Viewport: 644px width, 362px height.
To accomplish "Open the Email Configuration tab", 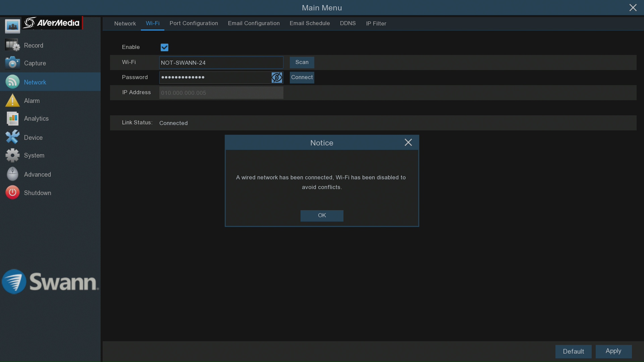I will point(254,23).
